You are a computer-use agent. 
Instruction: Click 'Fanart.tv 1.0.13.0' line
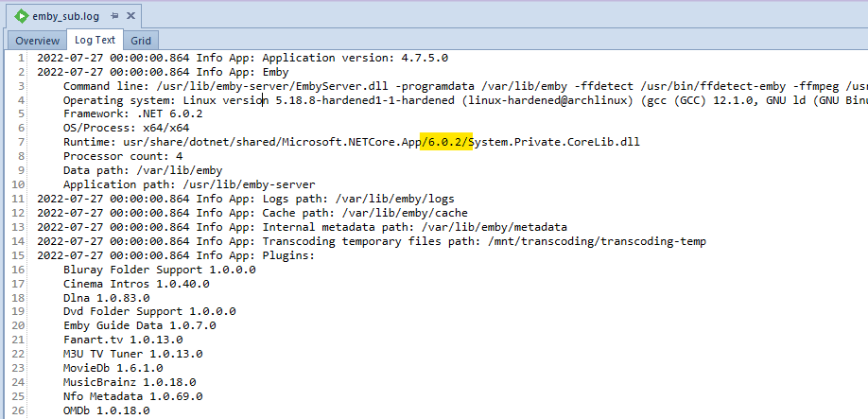[123, 340]
